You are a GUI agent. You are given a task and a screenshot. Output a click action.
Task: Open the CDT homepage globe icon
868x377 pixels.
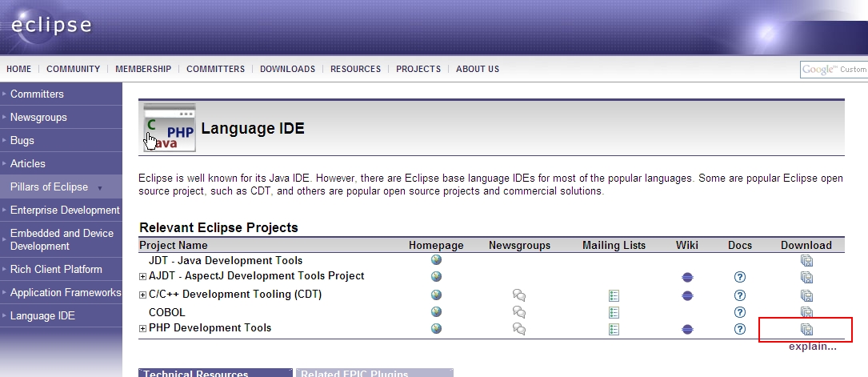436,295
